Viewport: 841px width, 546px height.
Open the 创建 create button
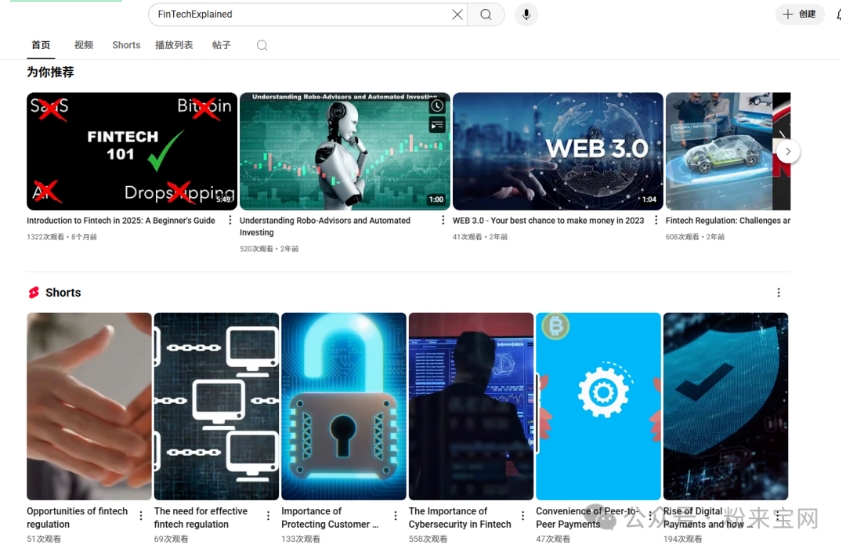click(800, 14)
